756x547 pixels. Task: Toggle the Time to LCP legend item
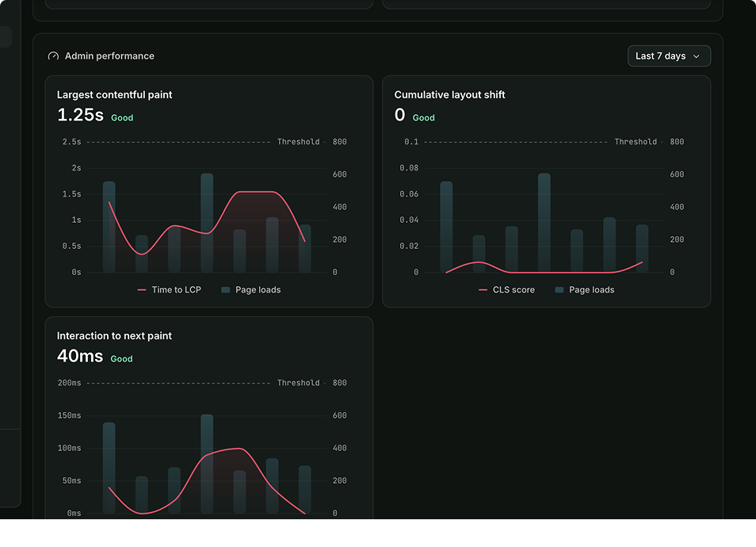coord(170,290)
